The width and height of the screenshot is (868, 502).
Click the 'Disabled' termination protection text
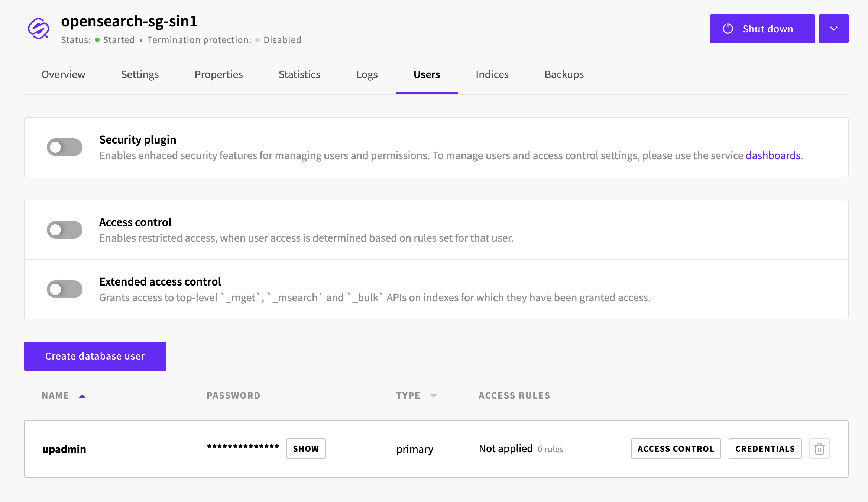click(282, 40)
